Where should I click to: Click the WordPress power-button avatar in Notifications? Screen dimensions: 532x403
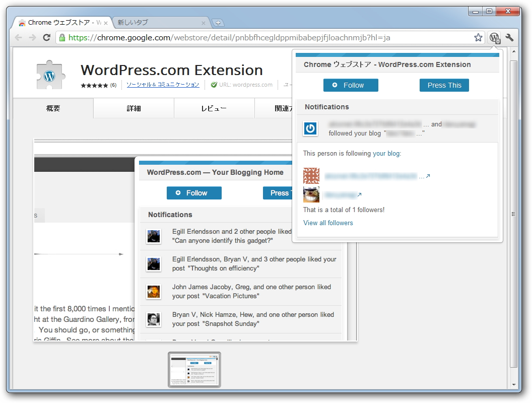tap(310, 128)
